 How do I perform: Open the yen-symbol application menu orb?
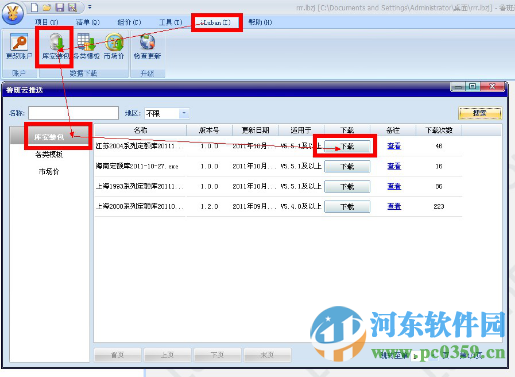tap(13, 13)
